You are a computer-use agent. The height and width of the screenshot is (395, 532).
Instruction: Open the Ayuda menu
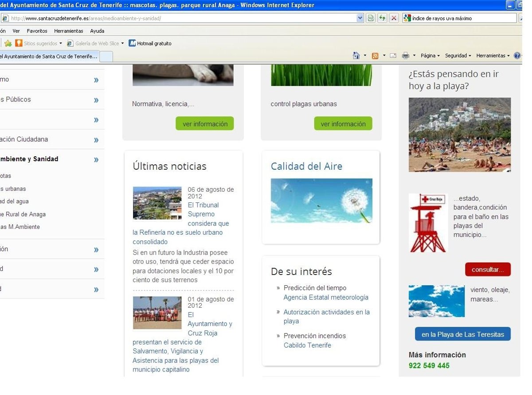click(x=97, y=31)
